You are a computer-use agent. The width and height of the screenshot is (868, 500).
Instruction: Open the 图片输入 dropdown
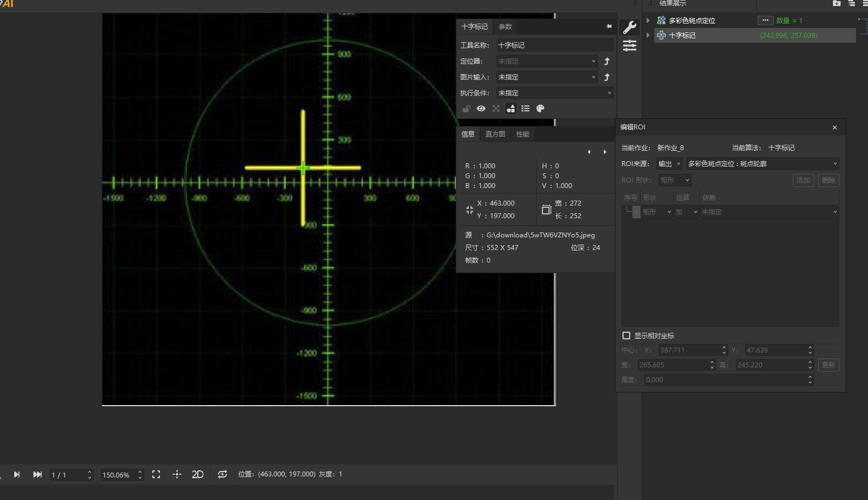pos(547,77)
